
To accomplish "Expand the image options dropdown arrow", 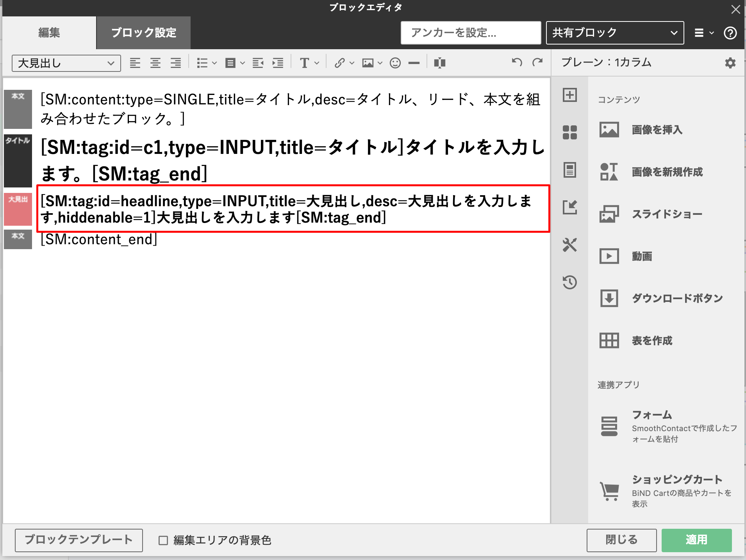I will [380, 63].
